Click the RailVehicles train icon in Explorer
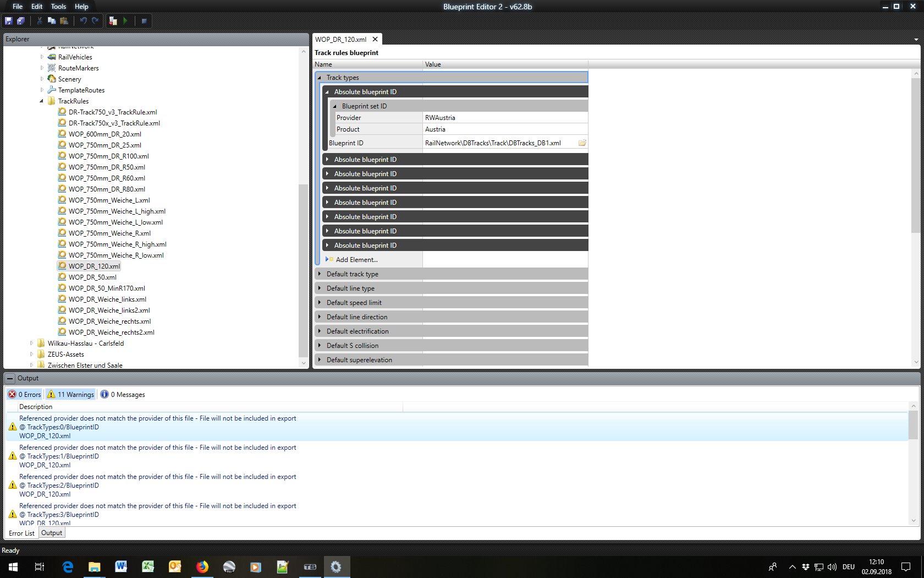The height and width of the screenshot is (578, 924). tap(52, 57)
